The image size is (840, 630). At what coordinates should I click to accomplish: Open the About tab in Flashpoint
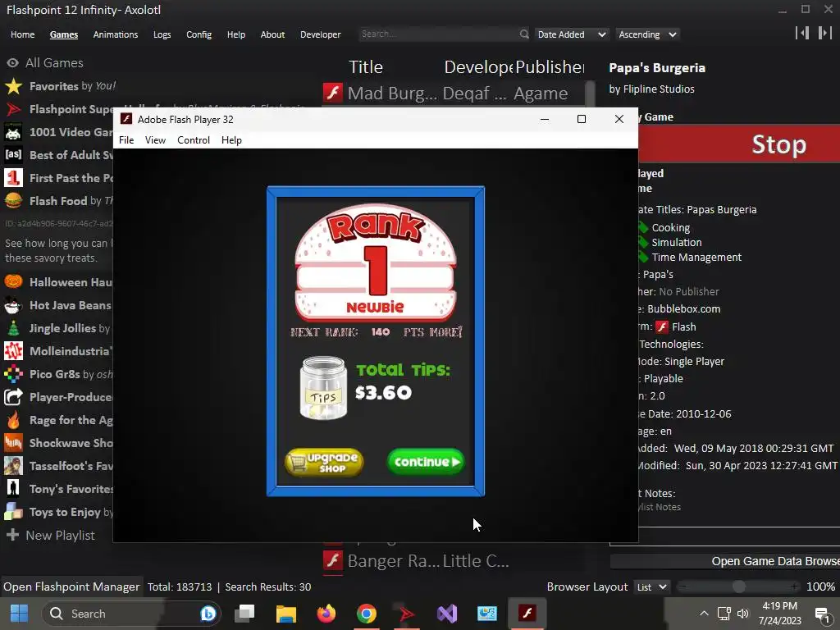point(272,34)
